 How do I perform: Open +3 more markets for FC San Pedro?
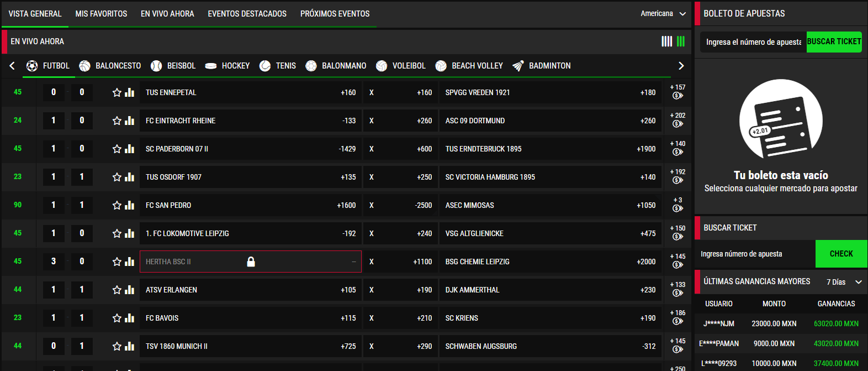coord(678,205)
